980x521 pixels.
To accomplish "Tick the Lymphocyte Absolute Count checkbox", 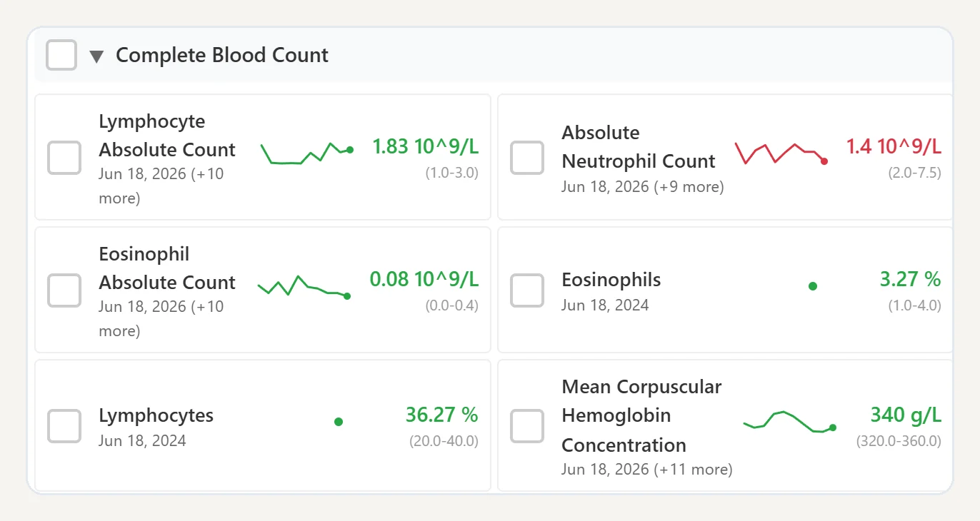I will coord(64,158).
